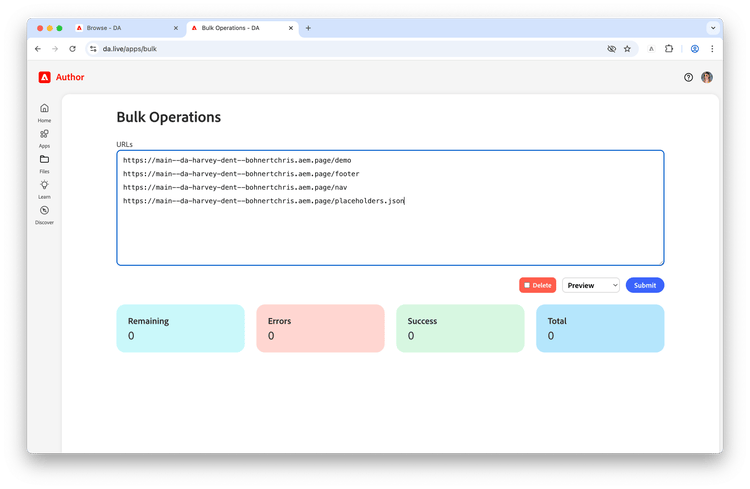750x489 pixels.
Task: Open the Files folder icon
Action: point(44,159)
